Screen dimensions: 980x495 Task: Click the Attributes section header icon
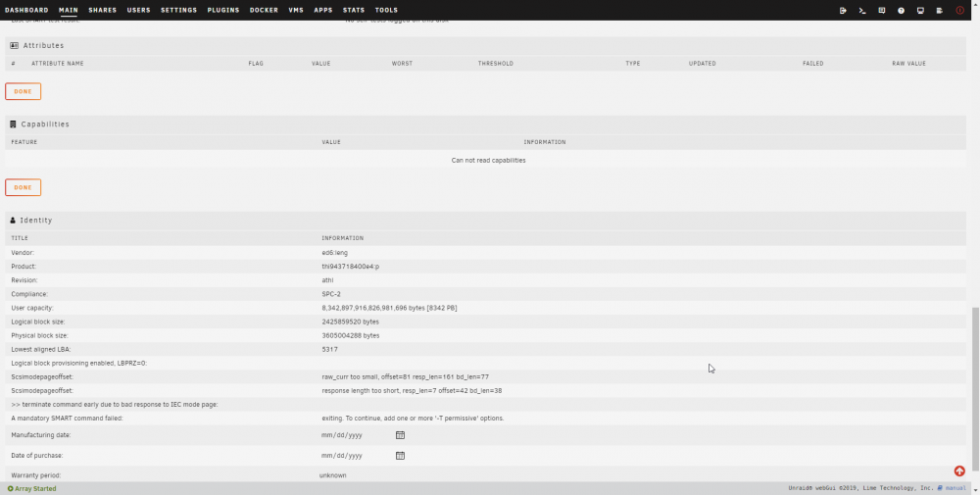(15, 46)
